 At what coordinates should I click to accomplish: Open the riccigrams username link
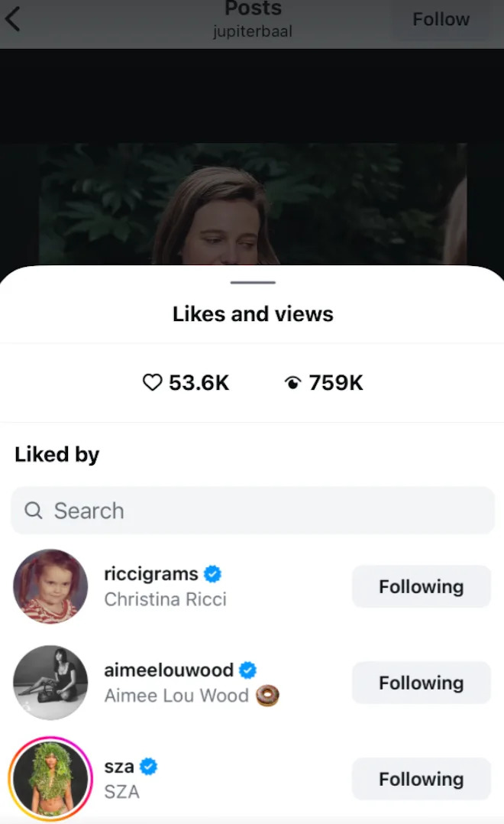[x=151, y=573]
